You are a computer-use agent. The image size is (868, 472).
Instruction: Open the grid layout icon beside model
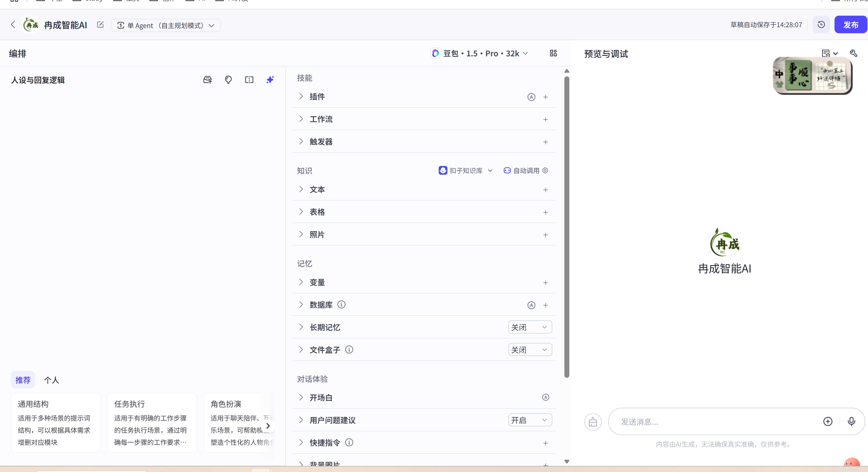point(553,53)
